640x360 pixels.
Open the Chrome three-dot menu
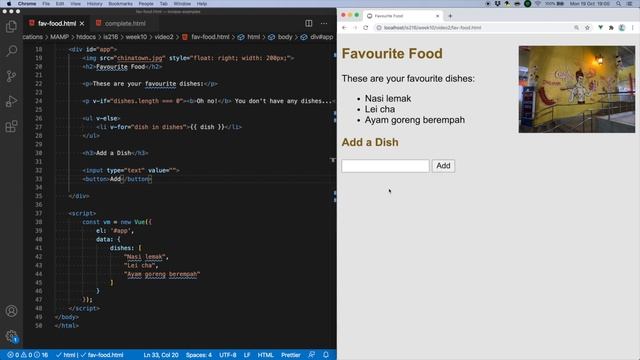click(x=633, y=28)
